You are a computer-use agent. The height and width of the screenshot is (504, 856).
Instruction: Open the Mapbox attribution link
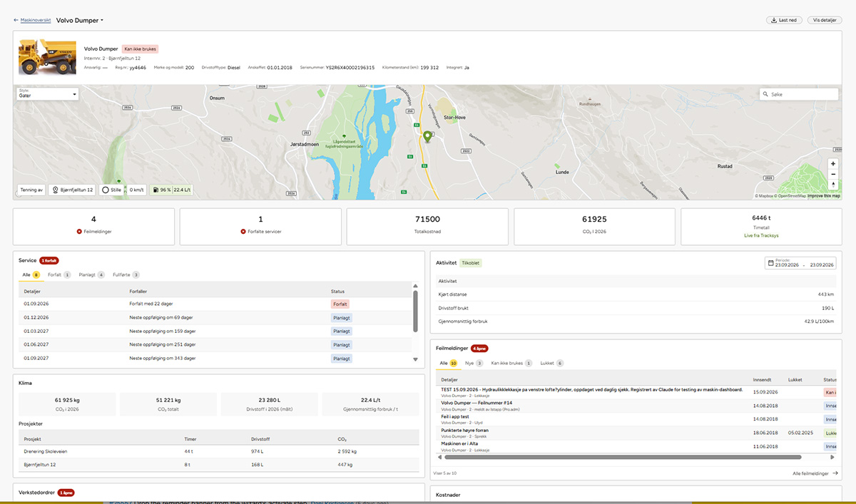tap(765, 195)
